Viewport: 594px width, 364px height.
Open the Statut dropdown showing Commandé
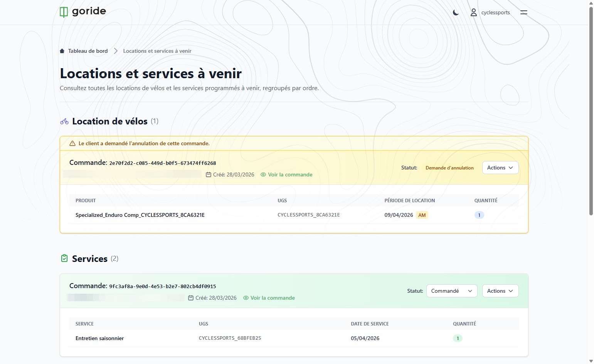pyautogui.click(x=451, y=291)
